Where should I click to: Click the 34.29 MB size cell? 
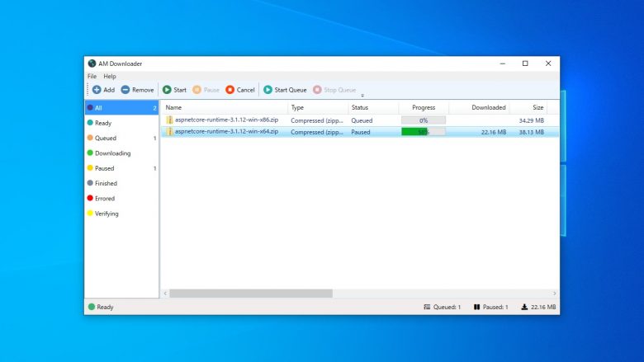531,120
